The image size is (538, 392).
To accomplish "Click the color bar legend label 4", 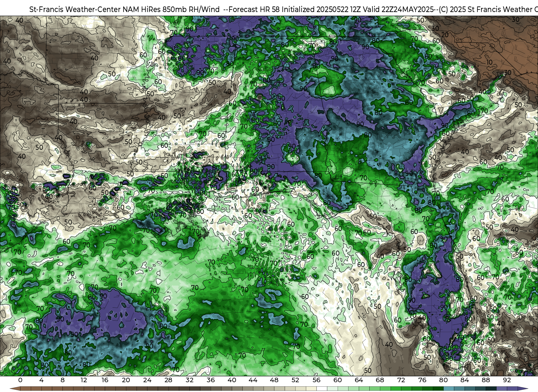I will pos(41,380).
